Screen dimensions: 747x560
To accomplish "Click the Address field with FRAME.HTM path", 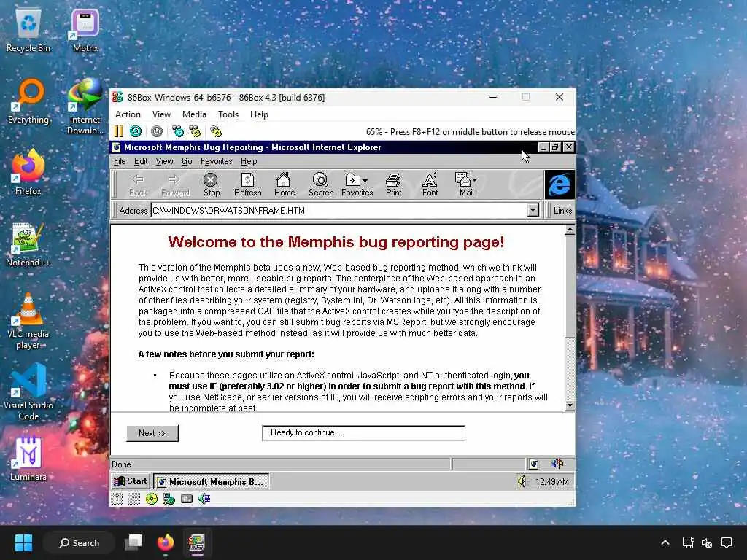I will point(338,210).
